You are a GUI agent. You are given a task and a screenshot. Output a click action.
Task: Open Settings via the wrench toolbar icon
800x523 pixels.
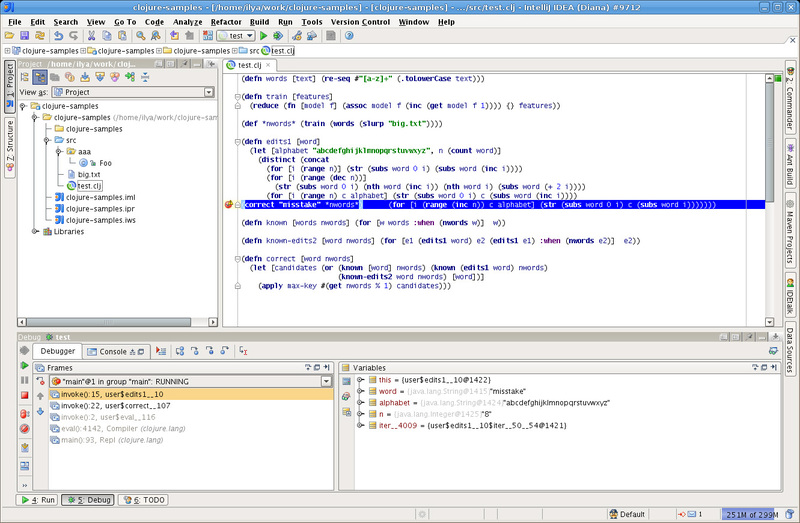click(x=297, y=36)
